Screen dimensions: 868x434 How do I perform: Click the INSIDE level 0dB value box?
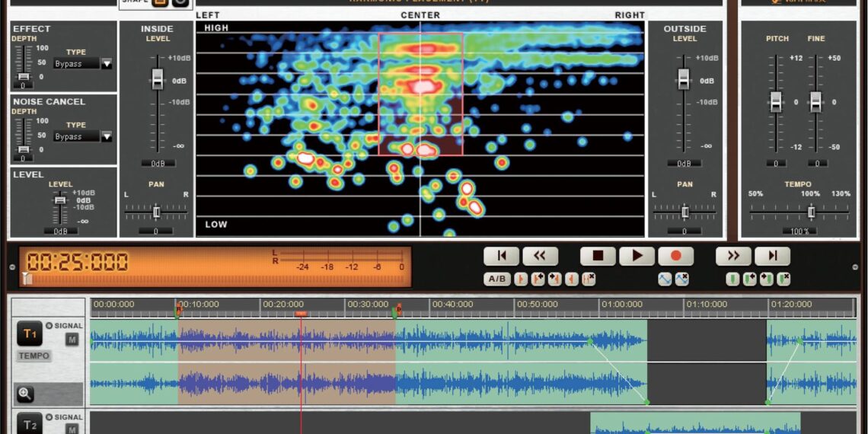(158, 163)
